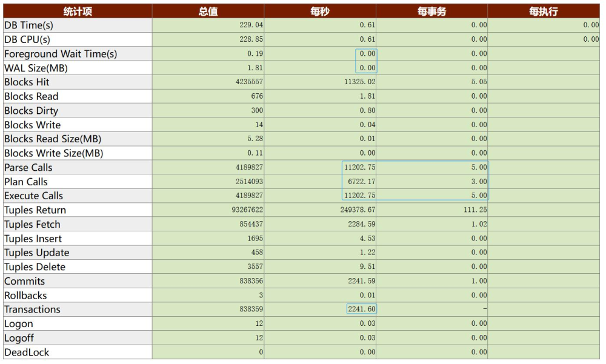Click total value 2514093 for Plan Calls

pos(249,182)
